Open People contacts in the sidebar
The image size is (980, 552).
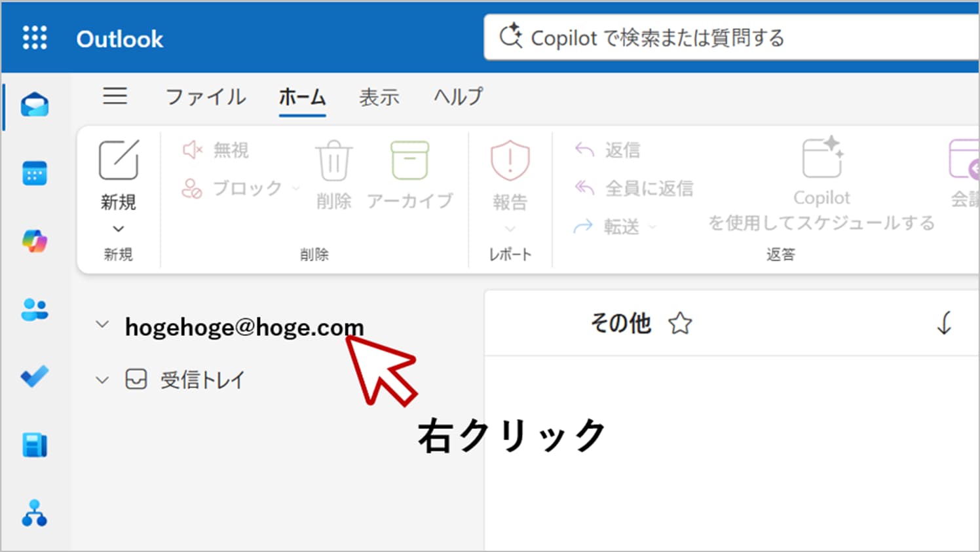pyautogui.click(x=35, y=310)
